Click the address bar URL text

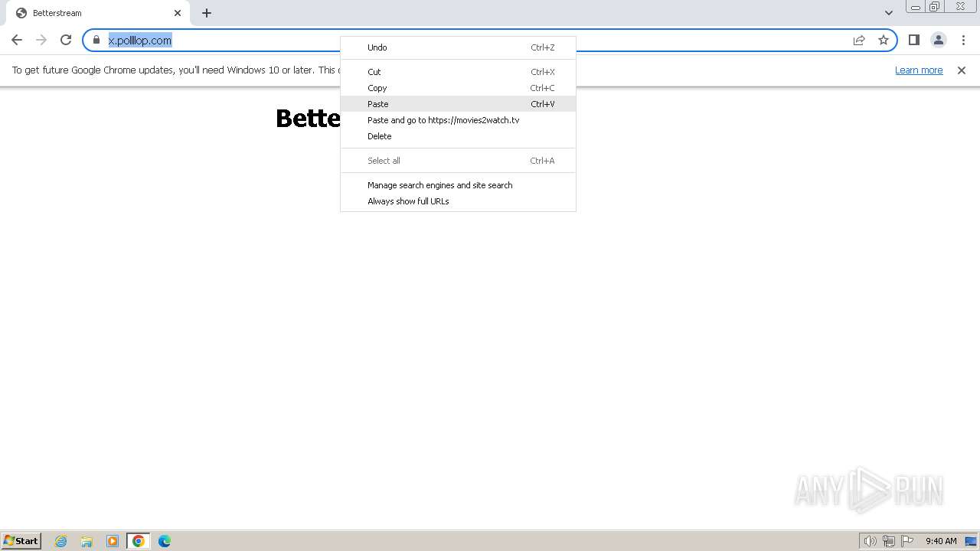[140, 41]
